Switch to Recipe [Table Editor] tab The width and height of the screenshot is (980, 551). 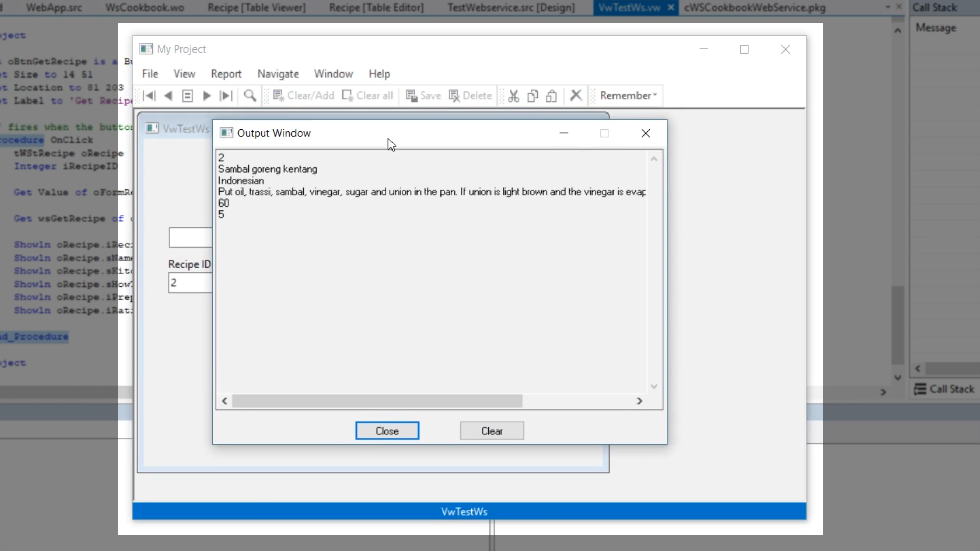click(x=376, y=8)
